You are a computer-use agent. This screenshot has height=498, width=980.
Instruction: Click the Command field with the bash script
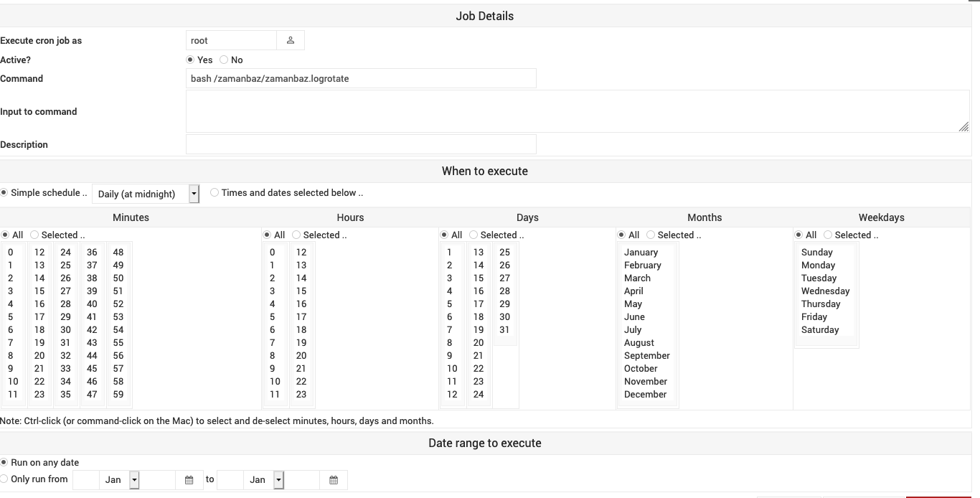pyautogui.click(x=361, y=78)
